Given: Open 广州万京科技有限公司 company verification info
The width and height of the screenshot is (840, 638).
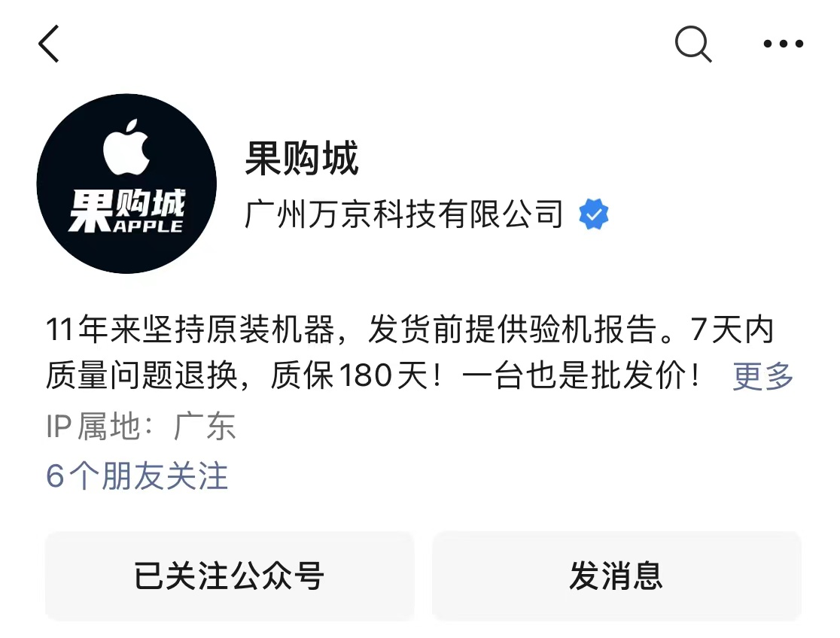Looking at the screenshot, I should coord(404,214).
